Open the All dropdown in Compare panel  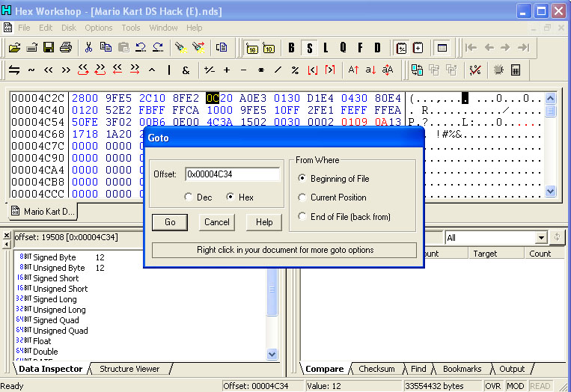542,238
